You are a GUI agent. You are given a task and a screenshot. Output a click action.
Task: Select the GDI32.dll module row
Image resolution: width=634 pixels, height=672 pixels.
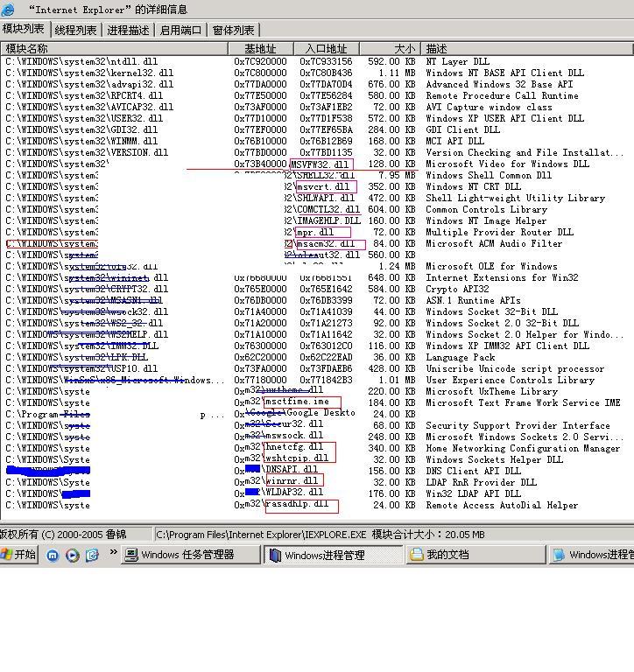click(317, 129)
